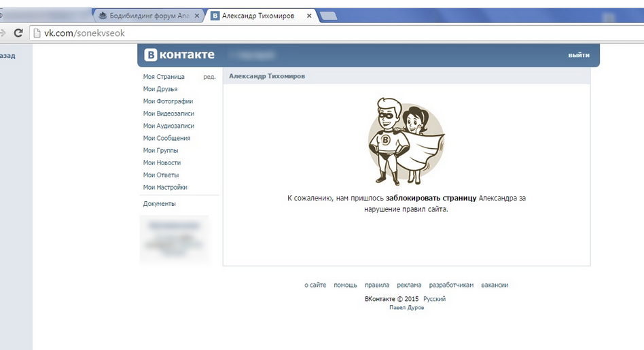This screenshot has height=350, width=644.
Task: Log out using выйти
Action: (579, 55)
